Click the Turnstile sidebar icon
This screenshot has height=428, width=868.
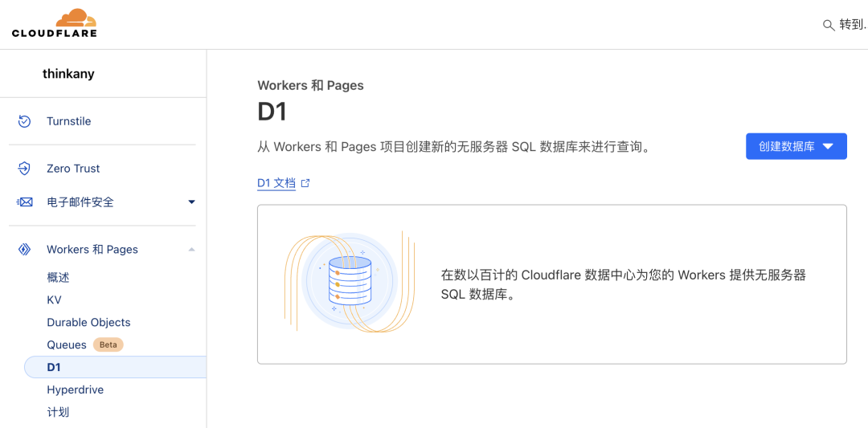point(24,121)
